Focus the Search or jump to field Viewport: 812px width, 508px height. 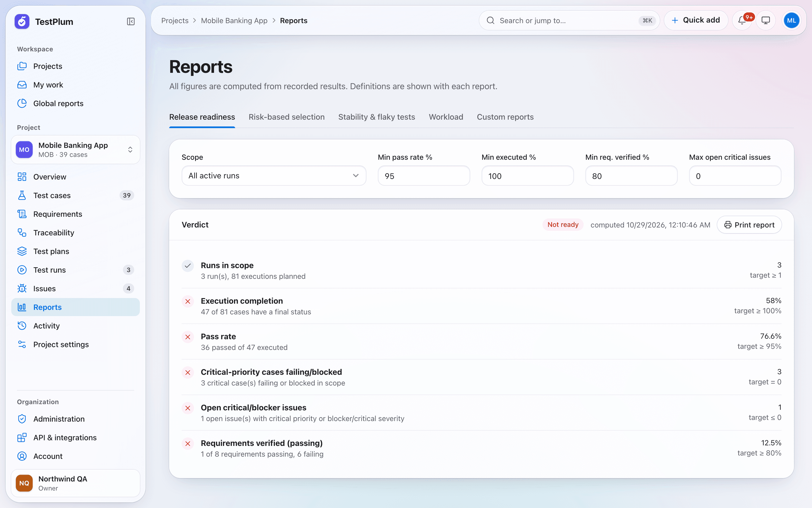tap(569, 21)
